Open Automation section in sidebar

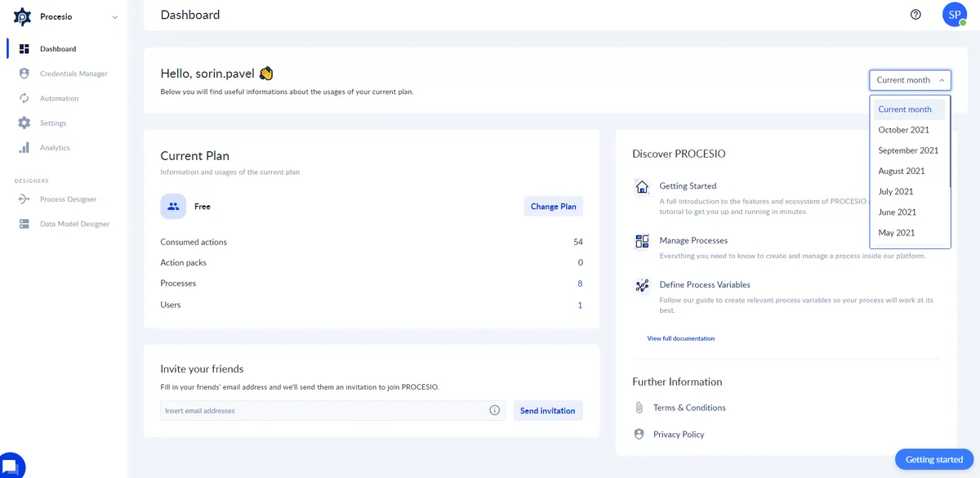tap(60, 98)
